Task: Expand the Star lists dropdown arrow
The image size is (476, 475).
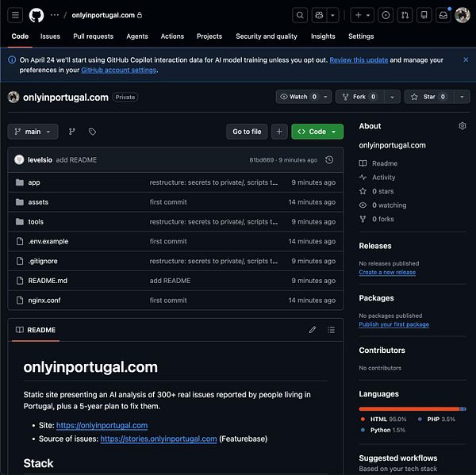Action: coord(462,97)
